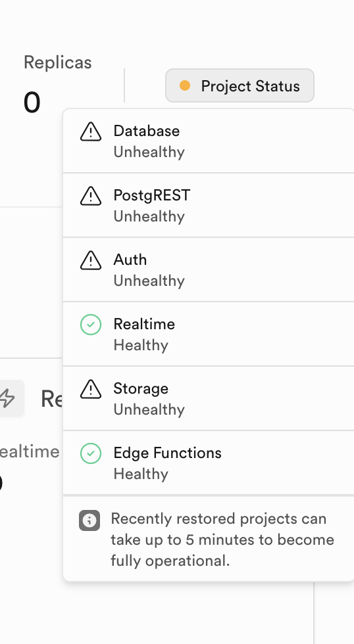Open the Auth service entry
The width and height of the screenshot is (354, 644).
209,269
